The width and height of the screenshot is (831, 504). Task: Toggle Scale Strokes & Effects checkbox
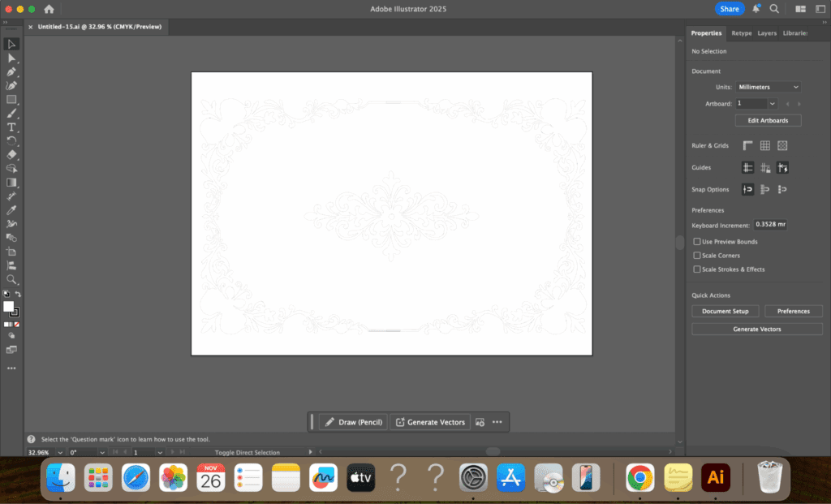[x=697, y=269]
